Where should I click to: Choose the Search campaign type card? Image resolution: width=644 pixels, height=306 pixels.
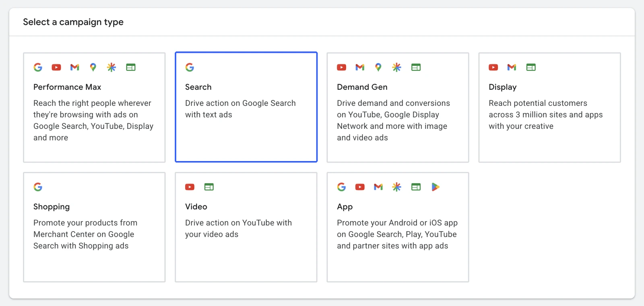point(246,107)
